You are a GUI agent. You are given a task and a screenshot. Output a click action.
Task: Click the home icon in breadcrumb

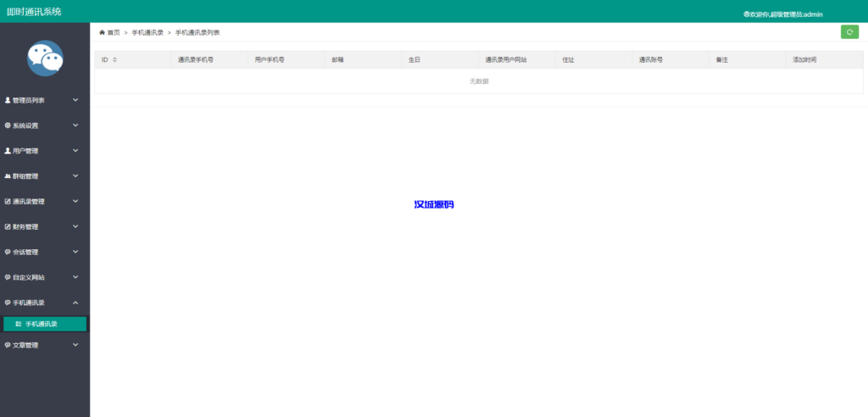(x=103, y=32)
